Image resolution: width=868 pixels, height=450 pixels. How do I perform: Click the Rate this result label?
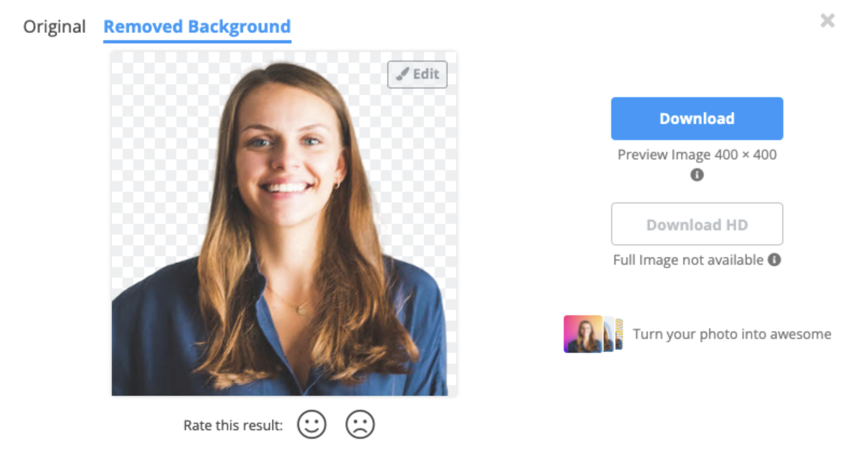[x=232, y=425]
